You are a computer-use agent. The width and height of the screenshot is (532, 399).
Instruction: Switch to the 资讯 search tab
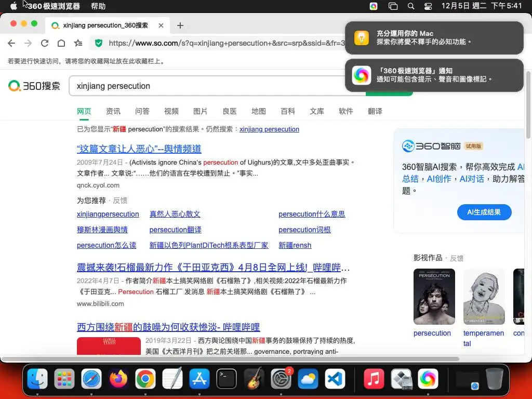113,111
